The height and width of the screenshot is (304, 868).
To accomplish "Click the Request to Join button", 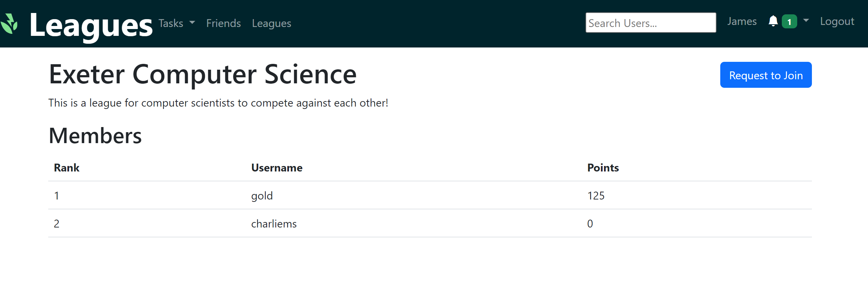I will point(765,75).
